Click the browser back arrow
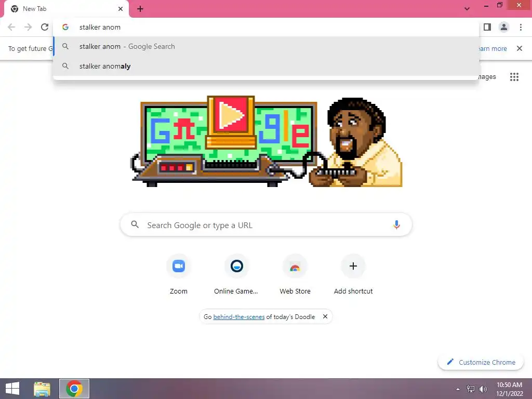 point(11,27)
